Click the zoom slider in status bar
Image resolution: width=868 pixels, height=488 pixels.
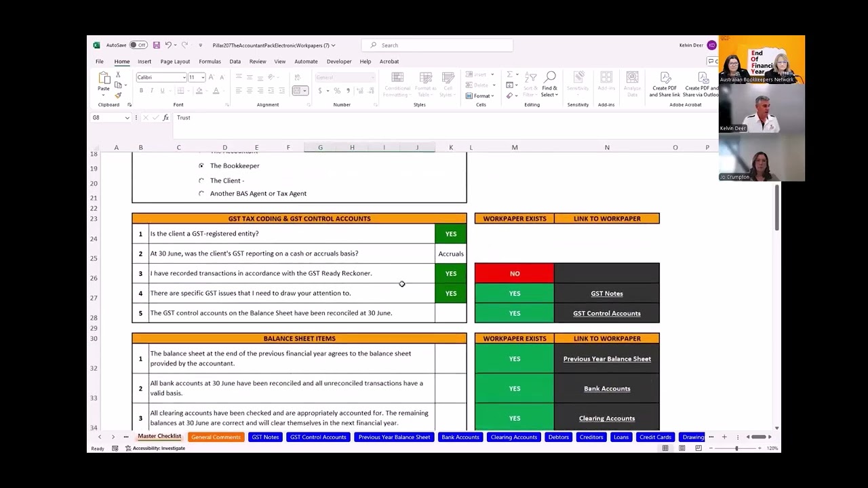736,448
